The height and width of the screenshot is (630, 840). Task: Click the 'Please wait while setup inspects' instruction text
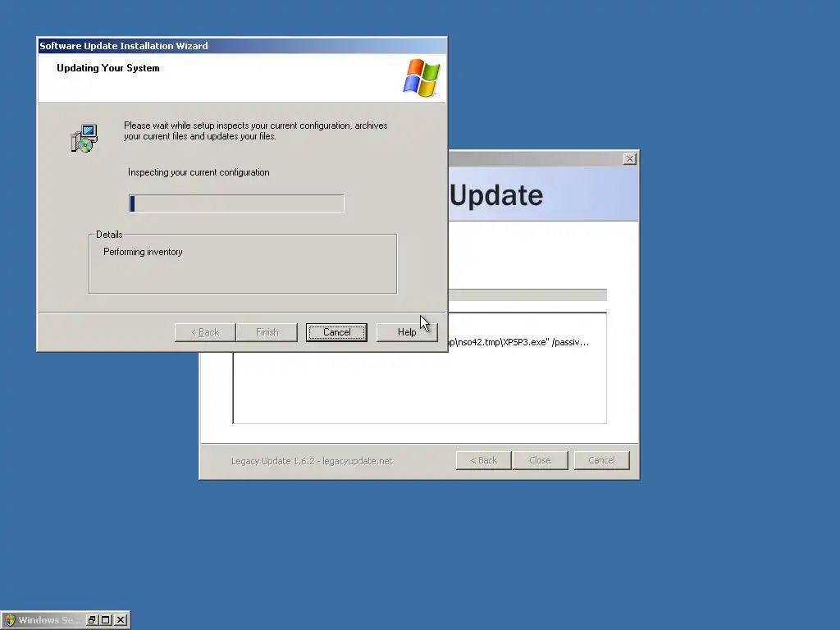(256, 130)
